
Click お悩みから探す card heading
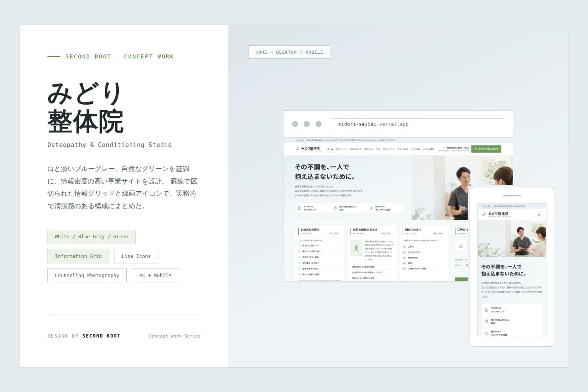[310, 230]
